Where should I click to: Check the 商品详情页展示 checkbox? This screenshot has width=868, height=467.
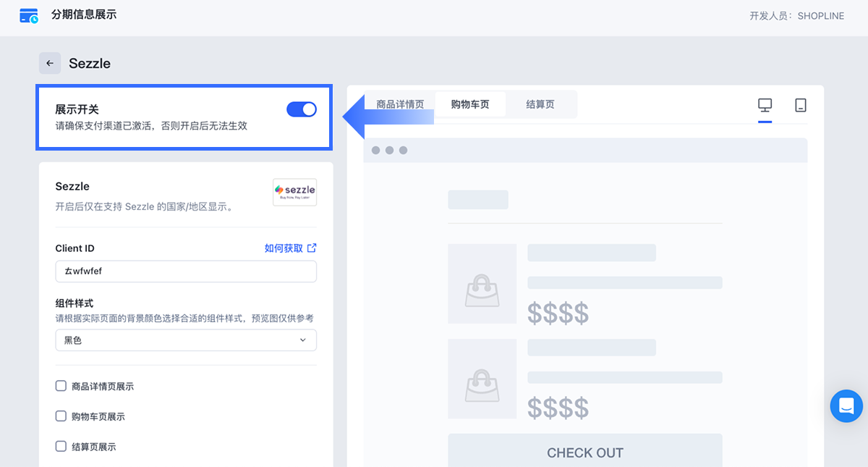coord(61,386)
